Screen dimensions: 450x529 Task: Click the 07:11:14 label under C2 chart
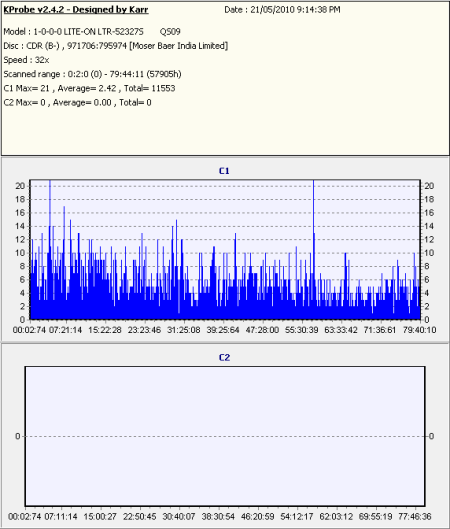coord(61,517)
